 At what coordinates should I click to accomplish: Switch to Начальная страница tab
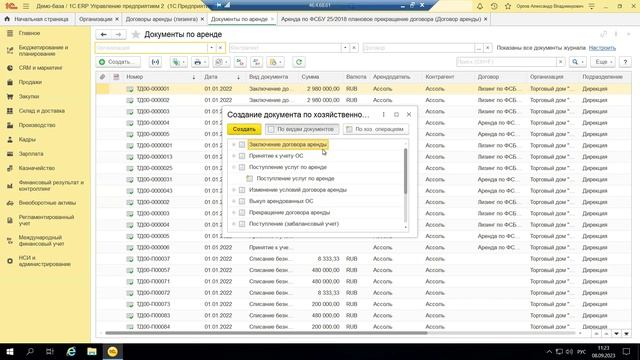point(37,19)
